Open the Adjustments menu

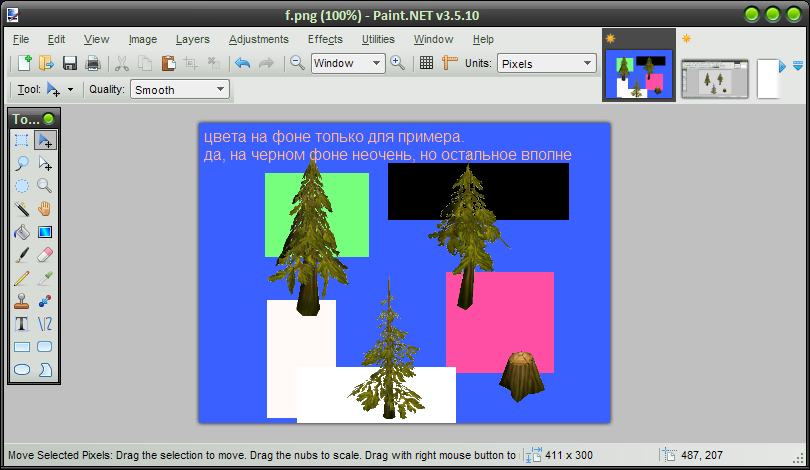pyautogui.click(x=259, y=39)
